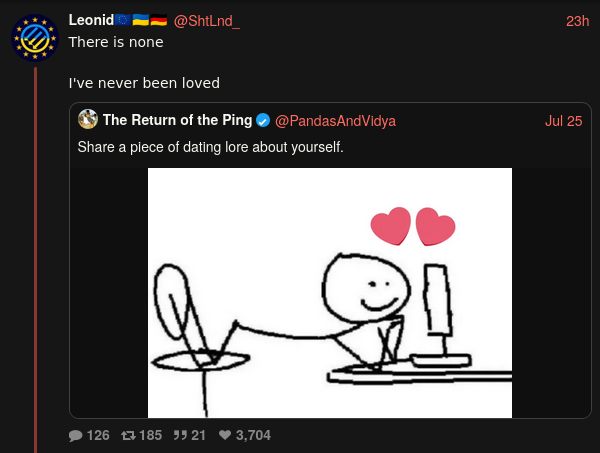Click the blue verified checkmark badge

(263, 121)
